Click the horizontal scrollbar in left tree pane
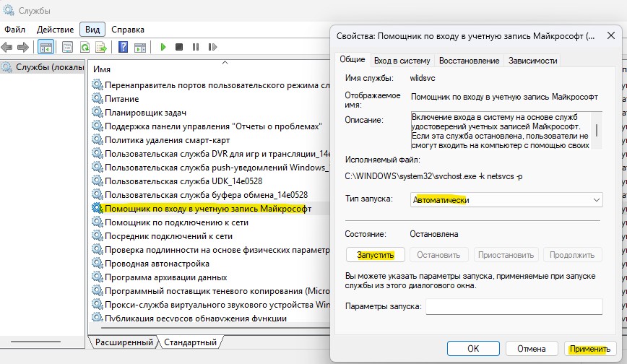Image resolution: width=627 pixels, height=364 pixels. pyautogui.click(x=35, y=342)
